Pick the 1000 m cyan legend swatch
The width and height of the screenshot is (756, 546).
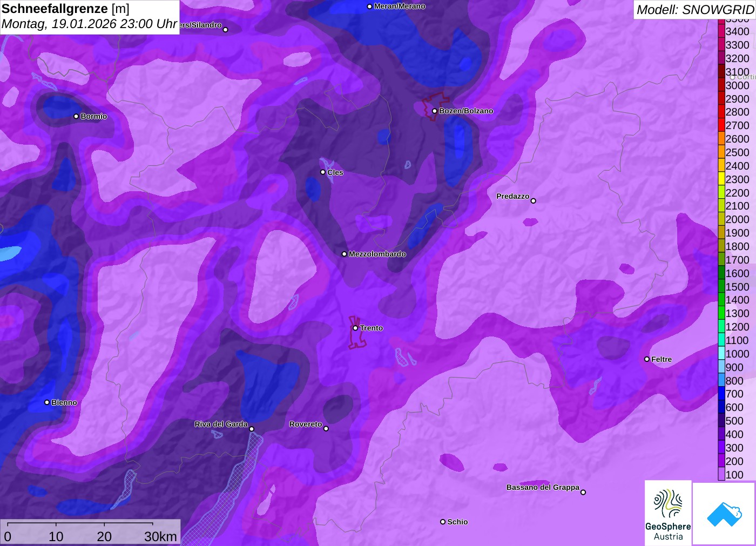click(x=721, y=354)
